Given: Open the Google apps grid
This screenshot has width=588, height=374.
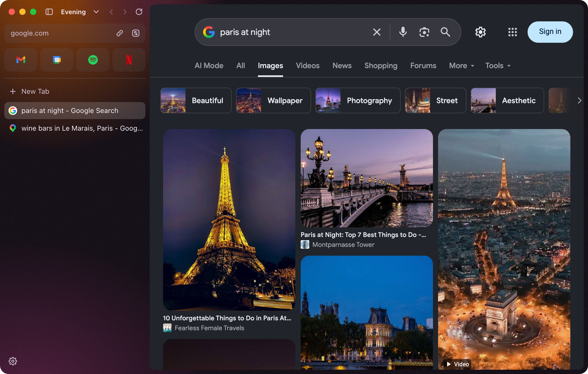Looking at the screenshot, I should pos(513,32).
